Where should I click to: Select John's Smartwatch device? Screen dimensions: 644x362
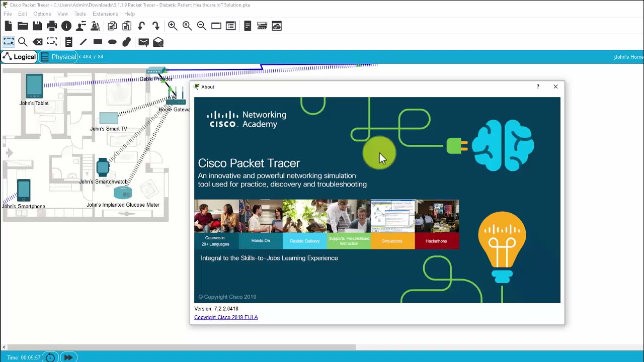[103, 167]
